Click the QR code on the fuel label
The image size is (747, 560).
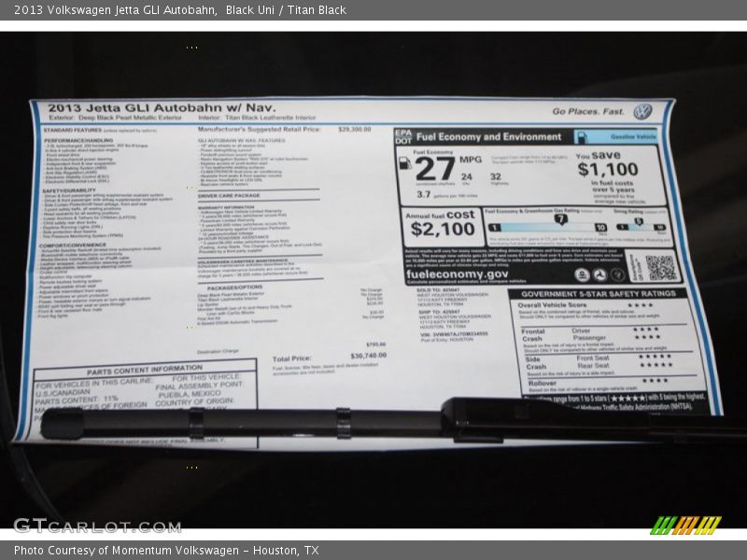[660, 268]
